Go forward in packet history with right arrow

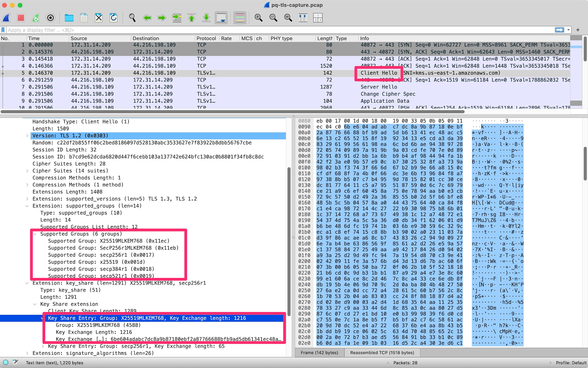[x=162, y=18]
